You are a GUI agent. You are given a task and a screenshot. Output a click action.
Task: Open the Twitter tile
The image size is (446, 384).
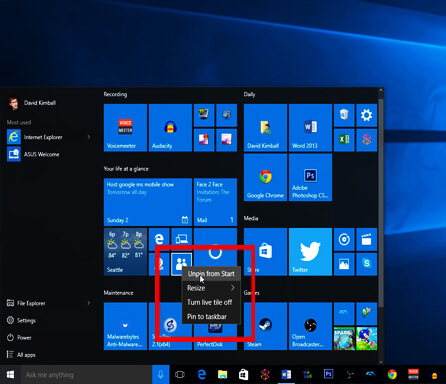point(310,252)
